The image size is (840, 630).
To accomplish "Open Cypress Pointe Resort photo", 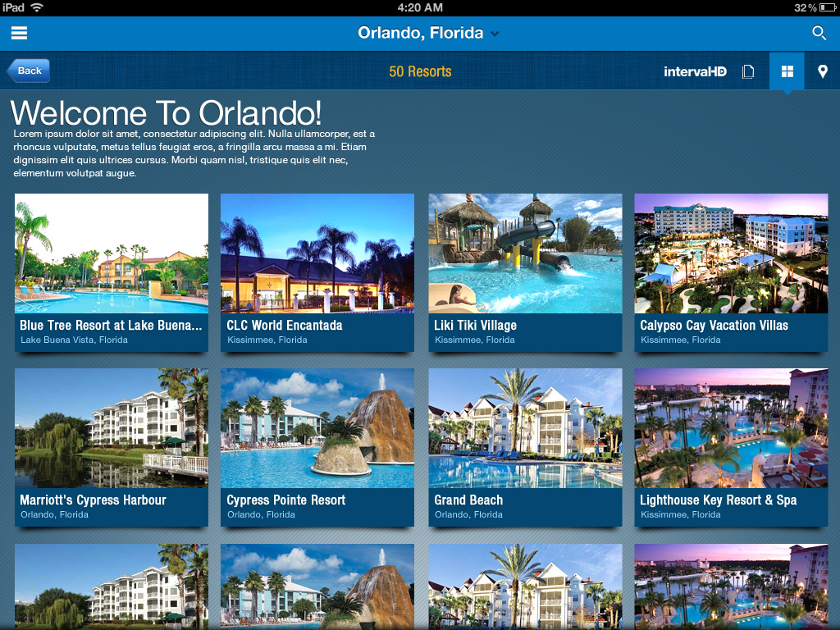I will point(317,428).
